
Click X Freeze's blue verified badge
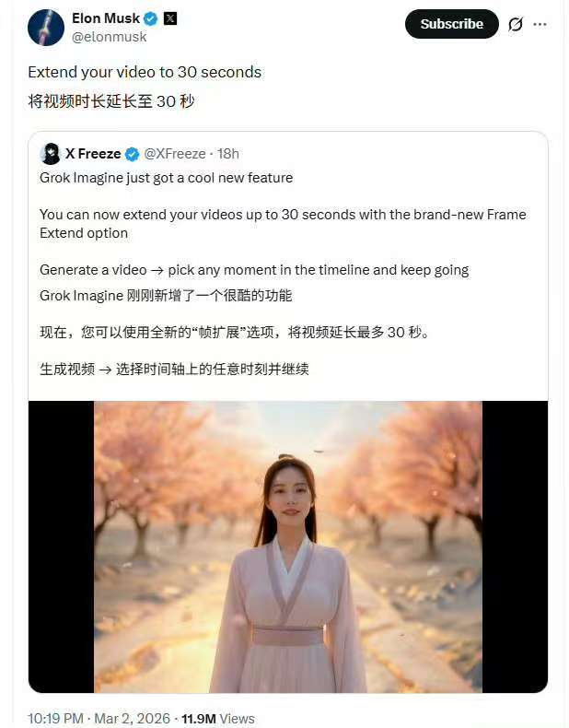pos(133,154)
